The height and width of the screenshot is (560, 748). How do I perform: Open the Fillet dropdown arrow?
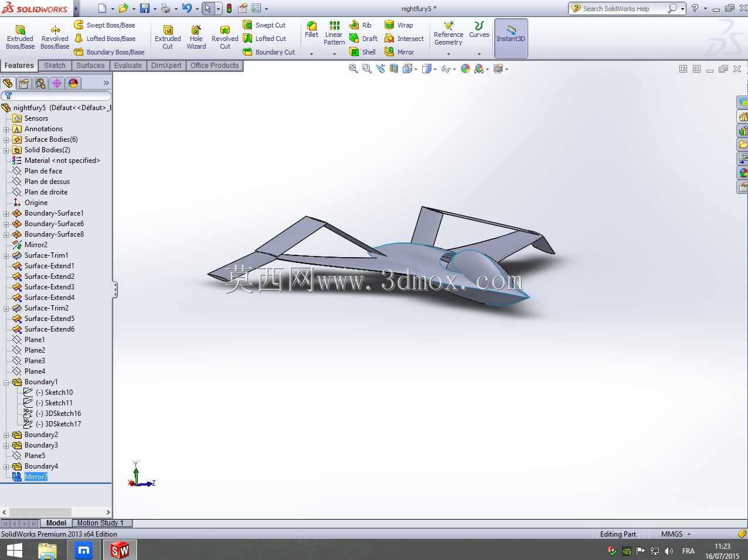tap(312, 54)
